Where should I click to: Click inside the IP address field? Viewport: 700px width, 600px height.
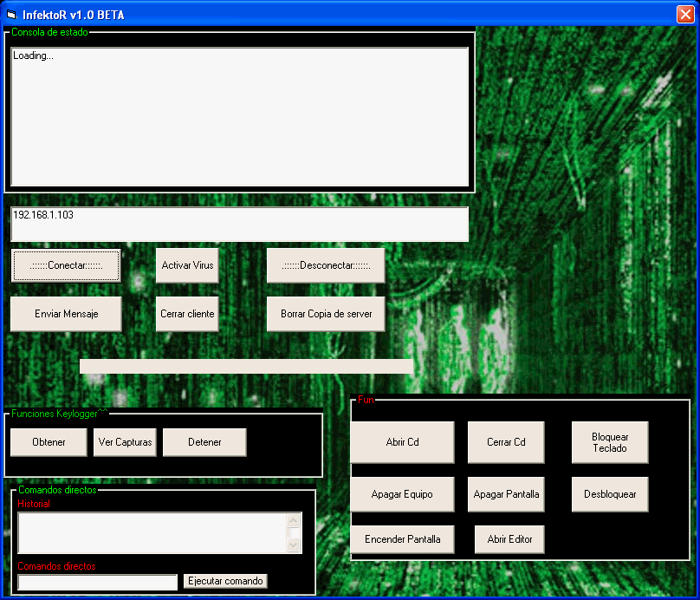point(239,224)
